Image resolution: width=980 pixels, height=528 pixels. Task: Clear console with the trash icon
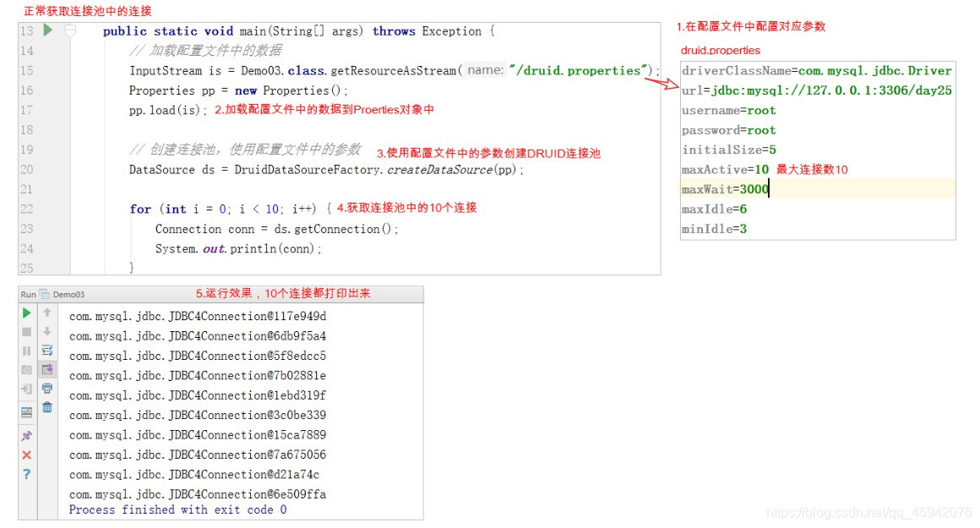click(x=46, y=407)
